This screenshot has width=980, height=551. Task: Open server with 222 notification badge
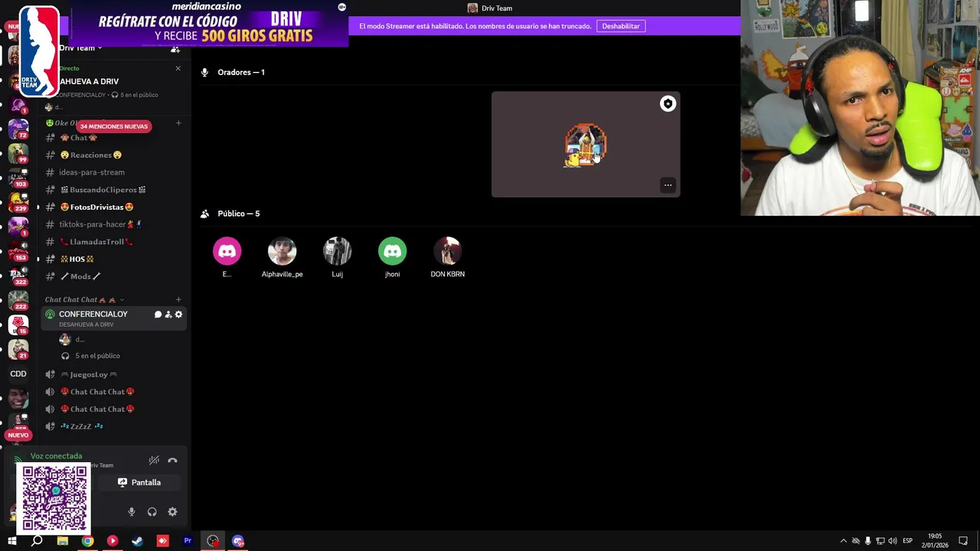click(x=18, y=299)
